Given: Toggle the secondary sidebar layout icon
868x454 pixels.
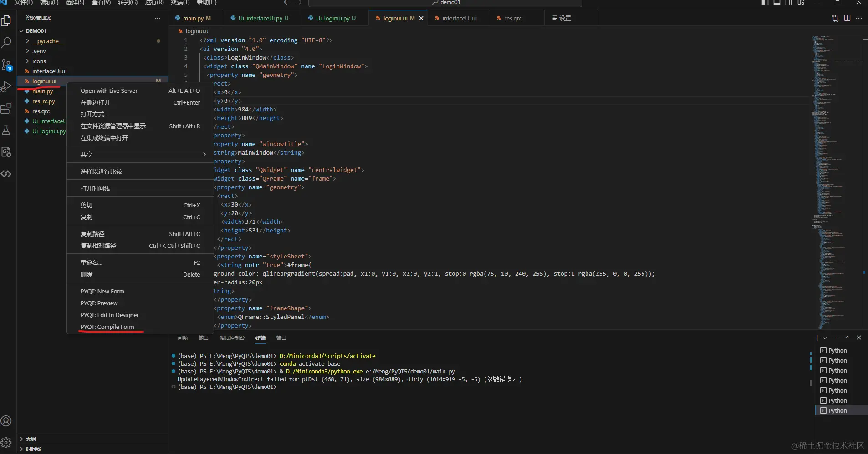Looking at the screenshot, I should point(788,3).
